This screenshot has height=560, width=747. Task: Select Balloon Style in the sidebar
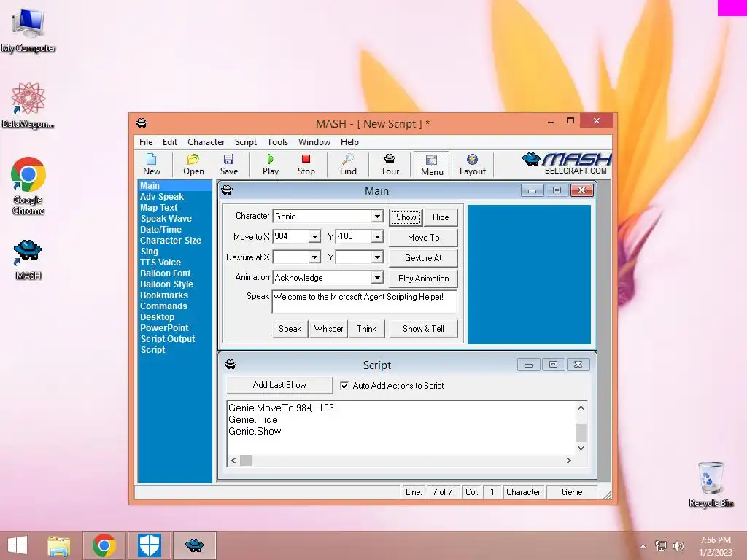click(x=167, y=284)
